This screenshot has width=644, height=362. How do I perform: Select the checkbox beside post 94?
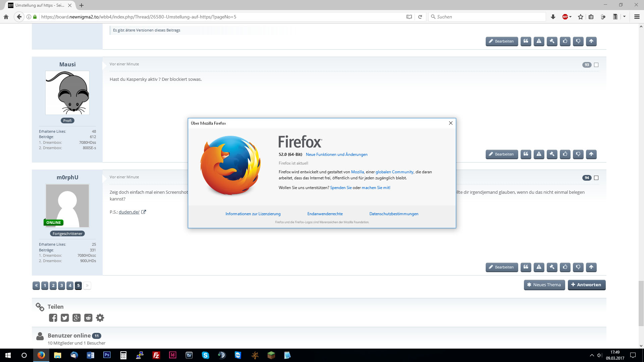click(596, 178)
